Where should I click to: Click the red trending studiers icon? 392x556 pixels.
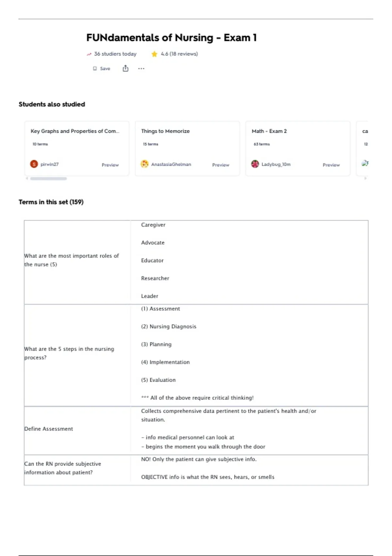click(89, 54)
